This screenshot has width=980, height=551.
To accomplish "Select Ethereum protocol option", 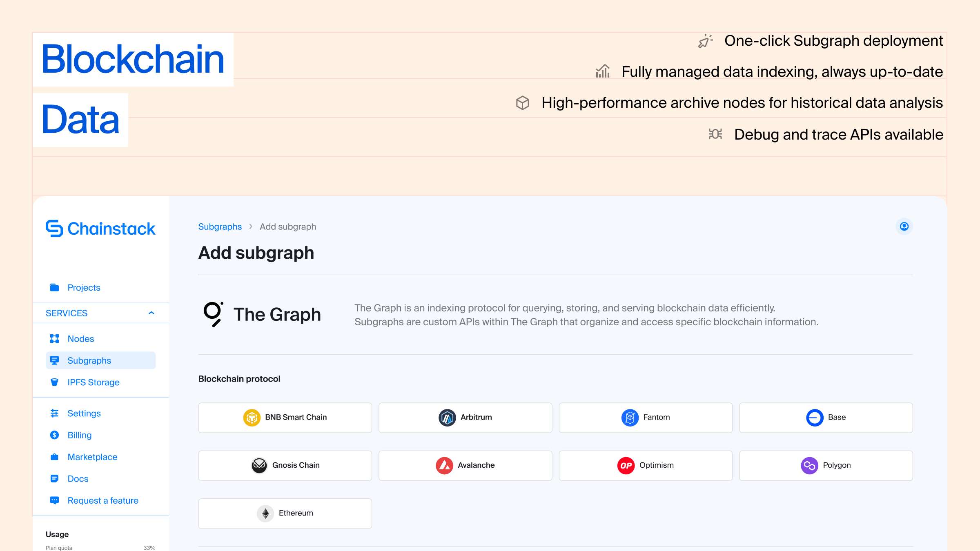I will [x=285, y=513].
